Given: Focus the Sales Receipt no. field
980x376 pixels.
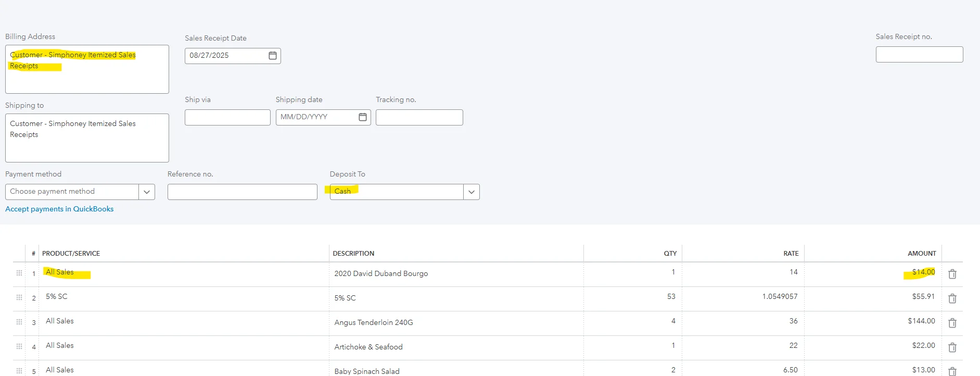Looking at the screenshot, I should [x=919, y=55].
